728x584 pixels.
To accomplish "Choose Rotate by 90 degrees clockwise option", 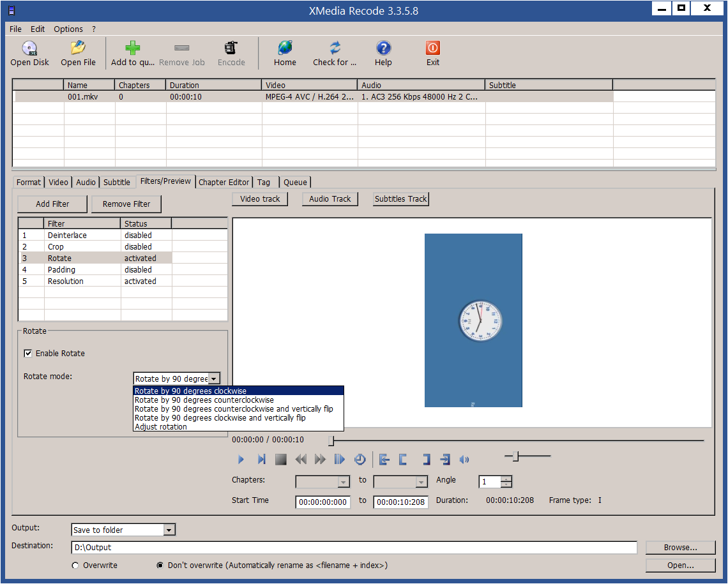I will [x=238, y=391].
